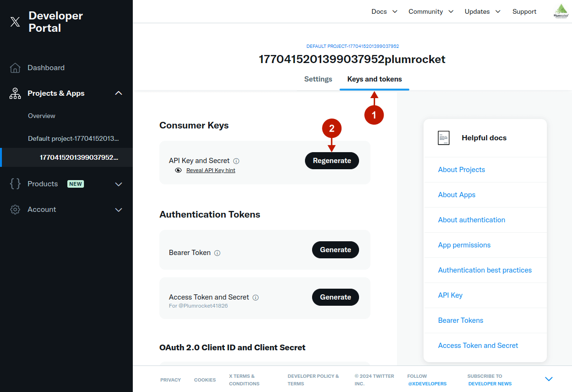Screen dimensions: 572x392
Task: Subscribe to DEVELOPER NEWS footer link
Action: pyautogui.click(x=490, y=383)
